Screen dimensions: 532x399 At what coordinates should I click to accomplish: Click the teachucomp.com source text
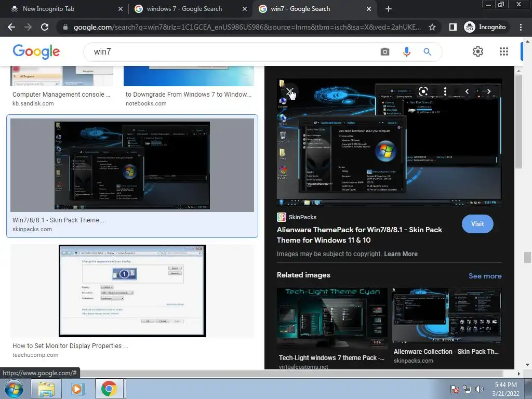click(x=35, y=355)
